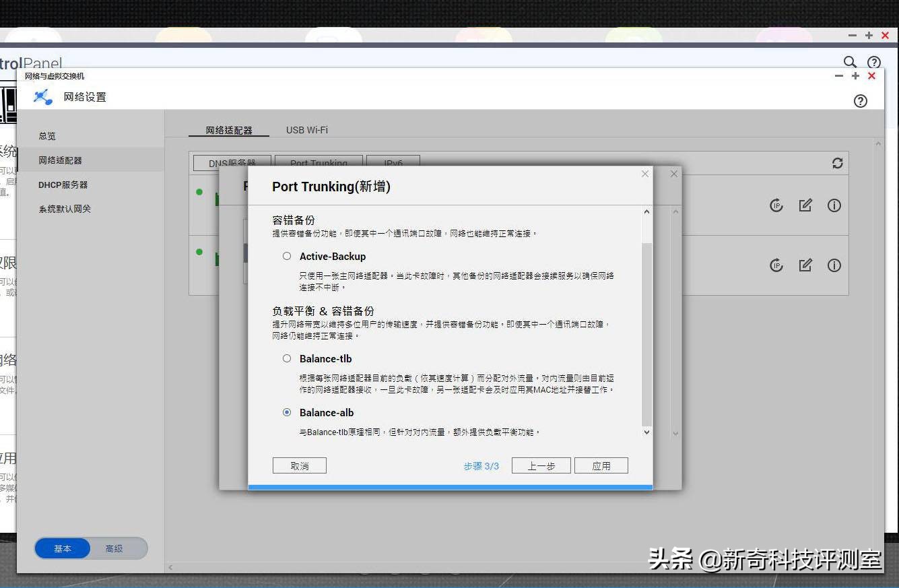Edit settings of the first network adapter
899x588 pixels.
click(x=805, y=205)
